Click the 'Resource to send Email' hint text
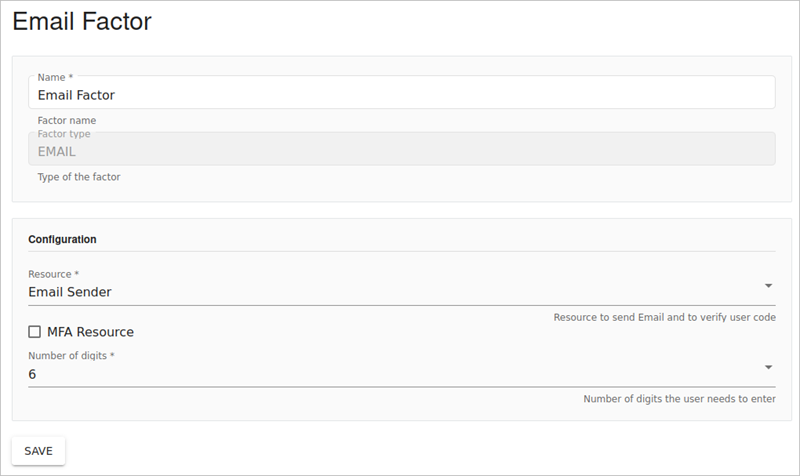Screen dimensions: 800x476 point(664,317)
